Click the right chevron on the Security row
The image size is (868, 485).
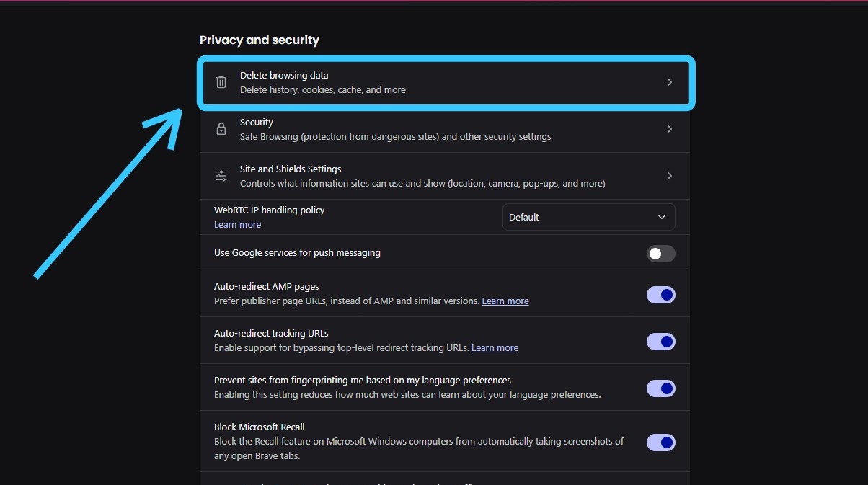coord(669,129)
